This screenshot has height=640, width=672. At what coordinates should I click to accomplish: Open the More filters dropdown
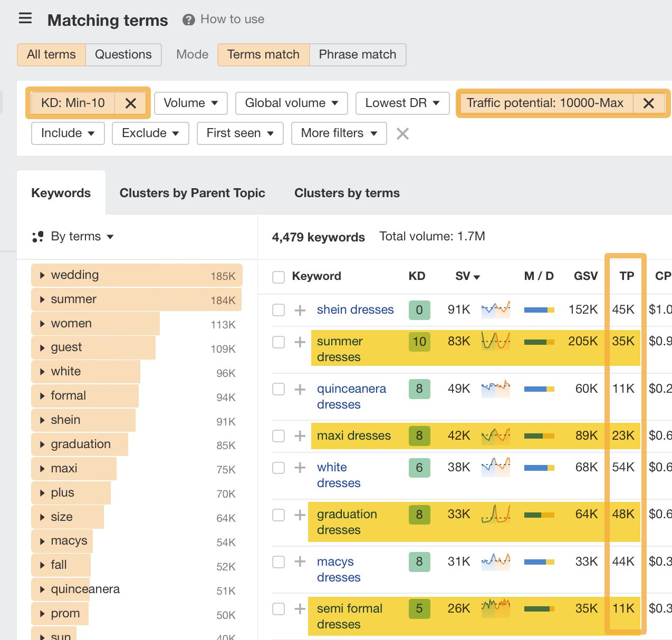click(339, 133)
